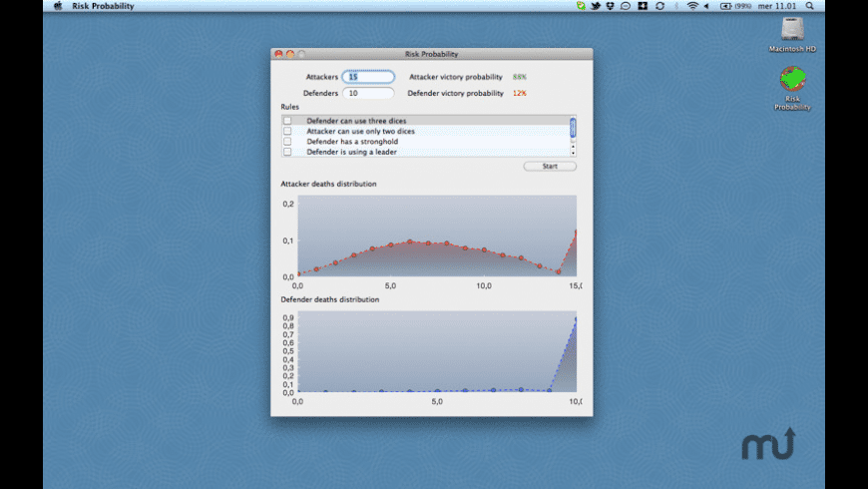The height and width of the screenshot is (489, 868).
Task: Open the Risk Probability application menu
Action: (103, 6)
